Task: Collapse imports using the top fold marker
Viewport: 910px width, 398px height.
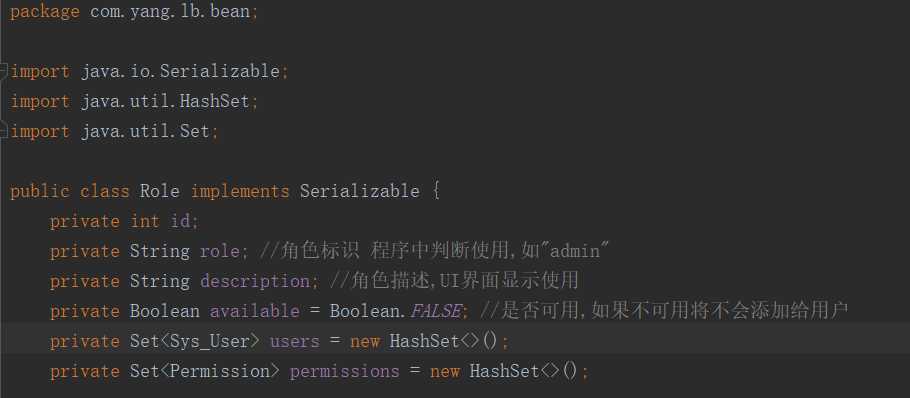Action: tap(4, 71)
